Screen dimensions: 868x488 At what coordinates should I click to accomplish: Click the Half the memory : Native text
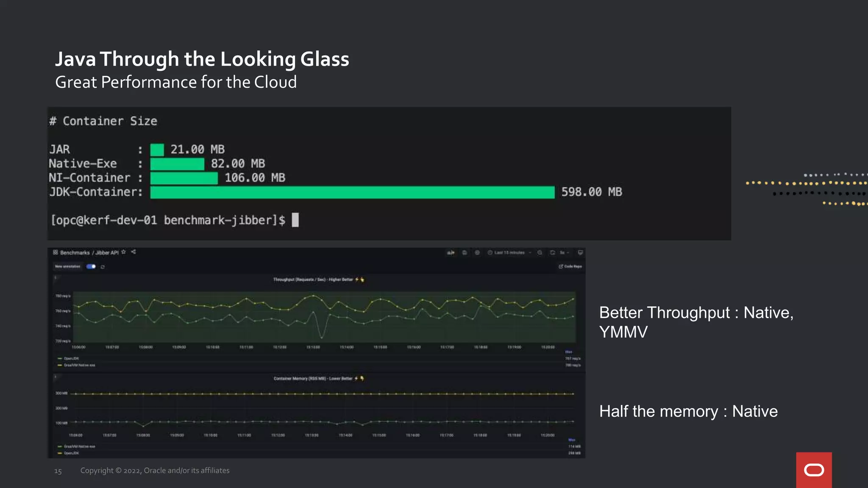pyautogui.click(x=688, y=411)
